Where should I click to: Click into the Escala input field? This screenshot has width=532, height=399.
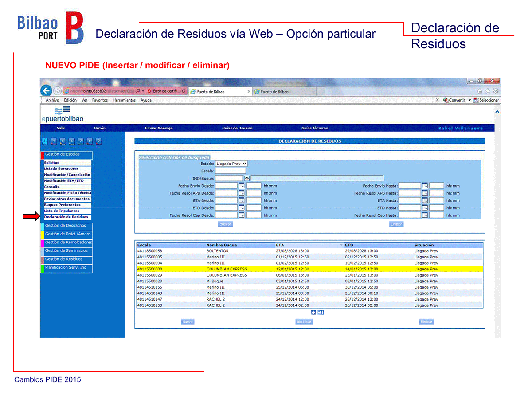(231, 171)
